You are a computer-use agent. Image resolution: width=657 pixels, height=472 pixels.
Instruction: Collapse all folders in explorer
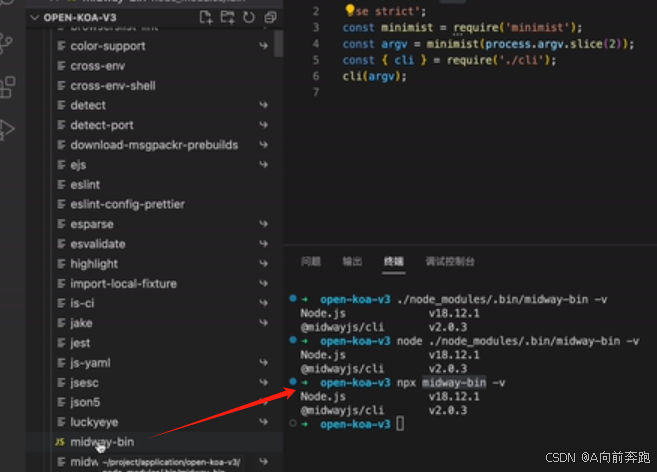coord(270,18)
